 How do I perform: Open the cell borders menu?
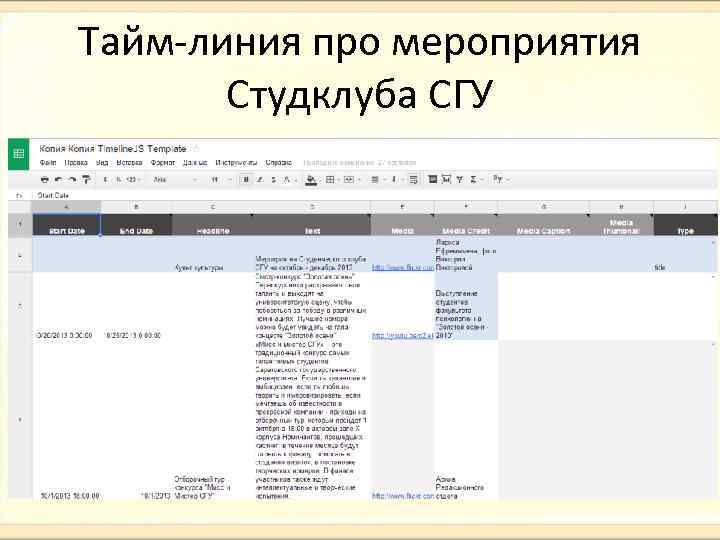coord(332,180)
